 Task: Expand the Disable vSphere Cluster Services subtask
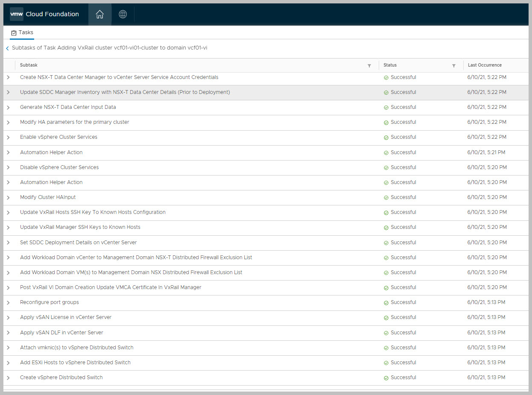click(x=8, y=167)
